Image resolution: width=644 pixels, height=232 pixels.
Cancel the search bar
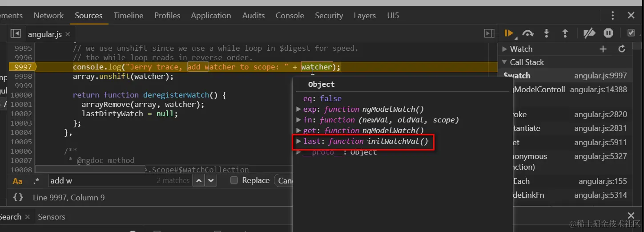pos(285,180)
